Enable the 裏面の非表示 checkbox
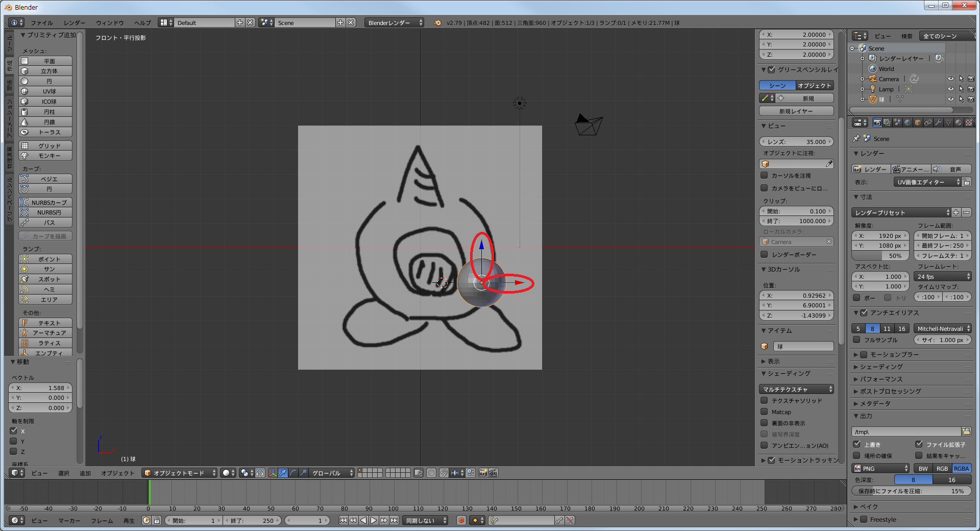This screenshot has width=980, height=531. pyautogui.click(x=764, y=423)
